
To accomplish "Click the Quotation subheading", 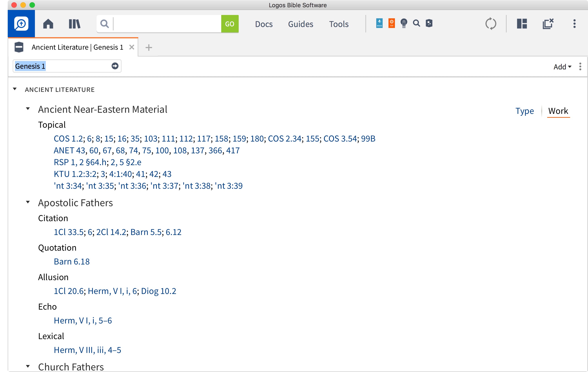I will click(57, 248).
